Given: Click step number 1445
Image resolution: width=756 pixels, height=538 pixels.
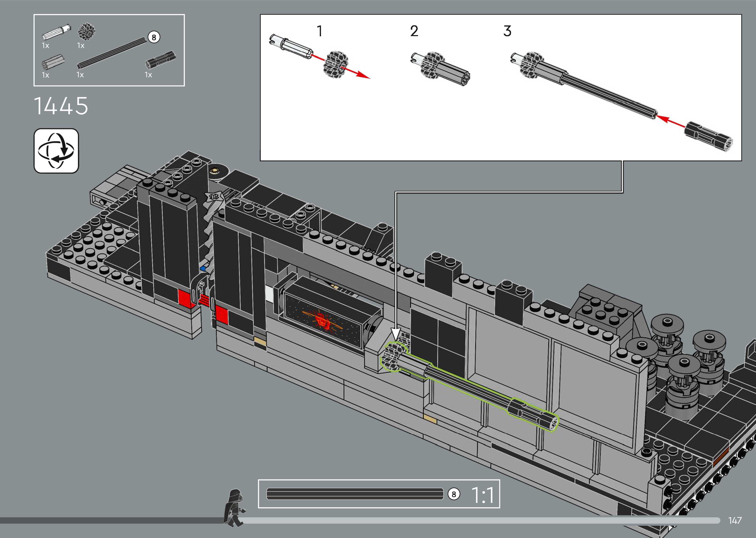Looking at the screenshot, I should [x=61, y=106].
